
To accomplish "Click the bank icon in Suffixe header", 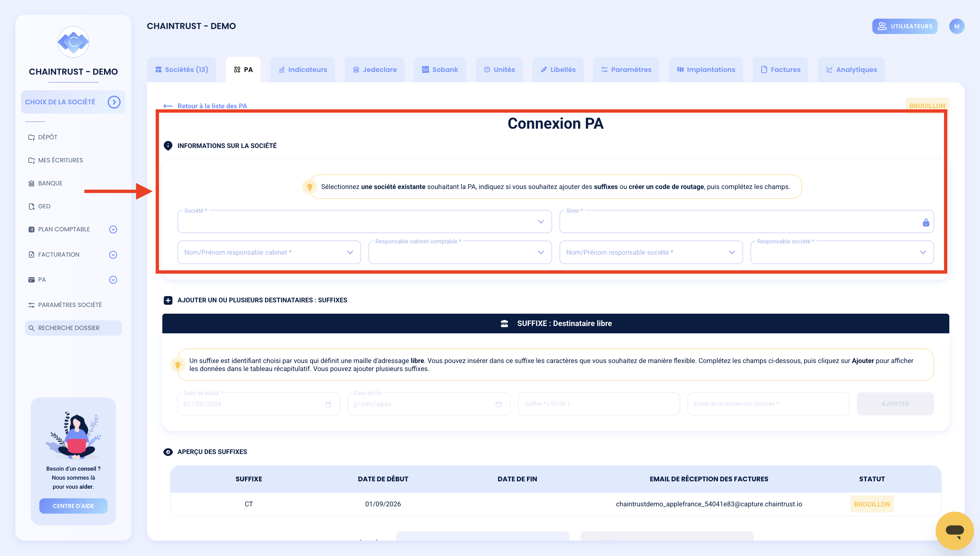I will [x=504, y=323].
